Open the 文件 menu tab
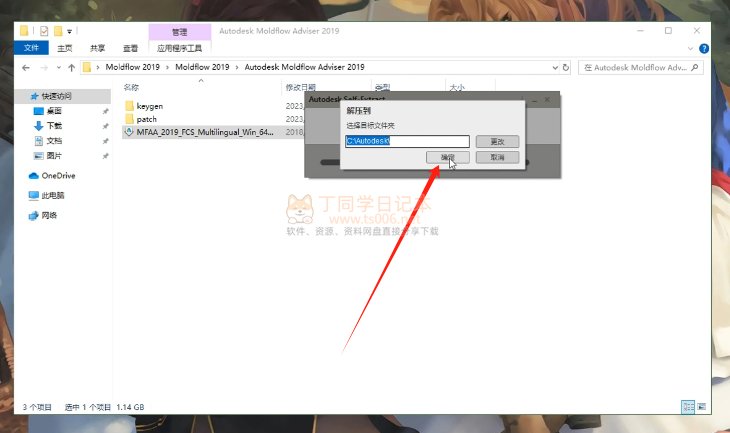 [31, 47]
